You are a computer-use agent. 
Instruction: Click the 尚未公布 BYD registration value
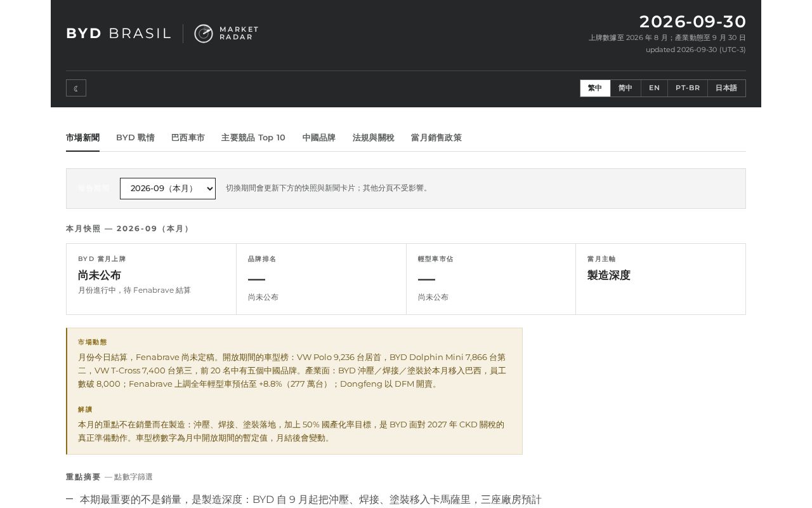click(x=100, y=276)
